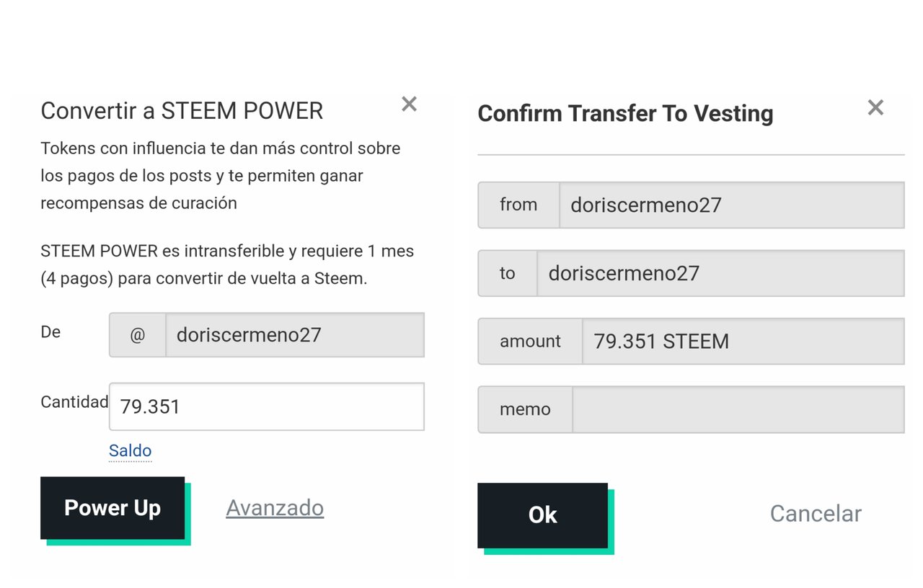Screen dimensions: 923x588
Task: Close the Convertir a STEEM POWER dialog
Action: [x=409, y=104]
